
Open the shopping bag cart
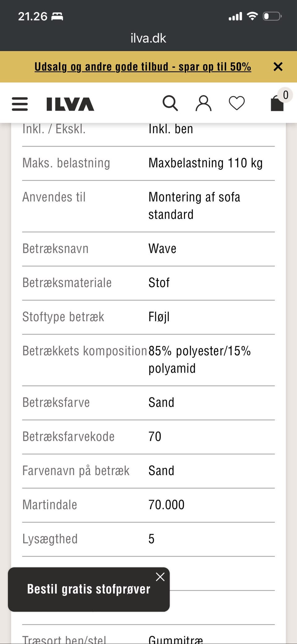(x=277, y=104)
